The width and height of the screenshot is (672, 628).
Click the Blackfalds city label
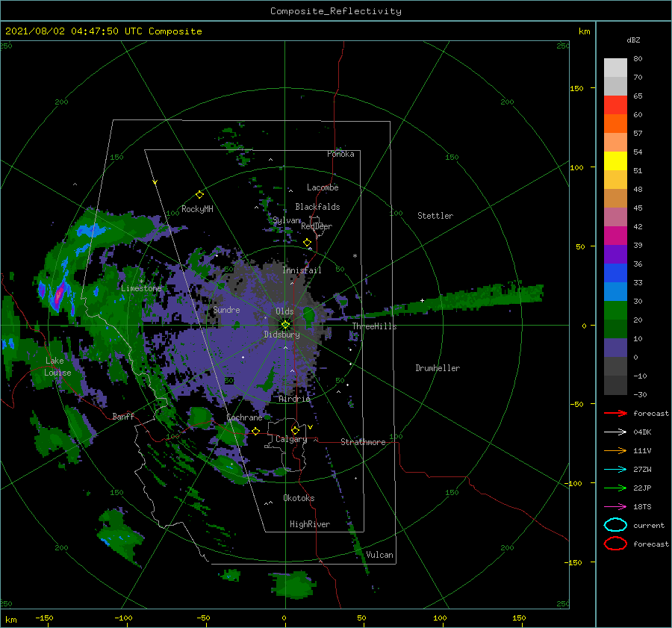[317, 207]
